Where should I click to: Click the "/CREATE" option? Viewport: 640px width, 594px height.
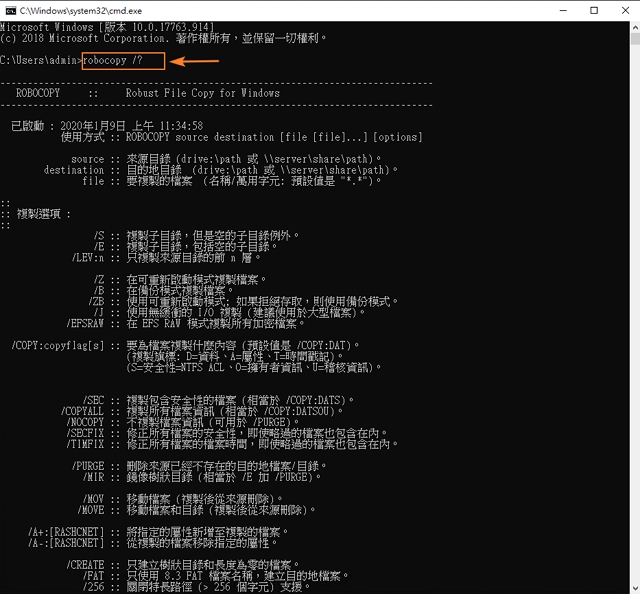[85, 565]
